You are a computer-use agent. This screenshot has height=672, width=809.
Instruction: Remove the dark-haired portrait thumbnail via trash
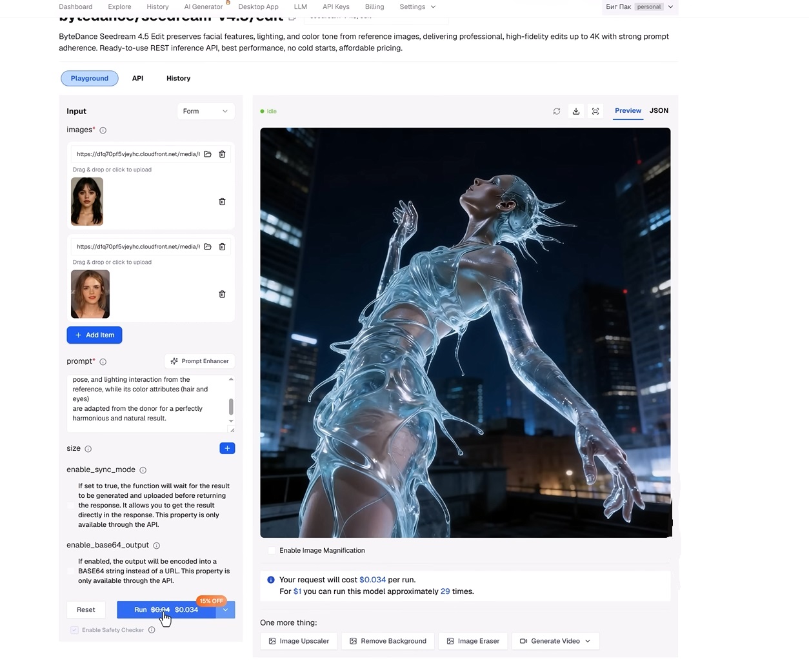coord(222,202)
